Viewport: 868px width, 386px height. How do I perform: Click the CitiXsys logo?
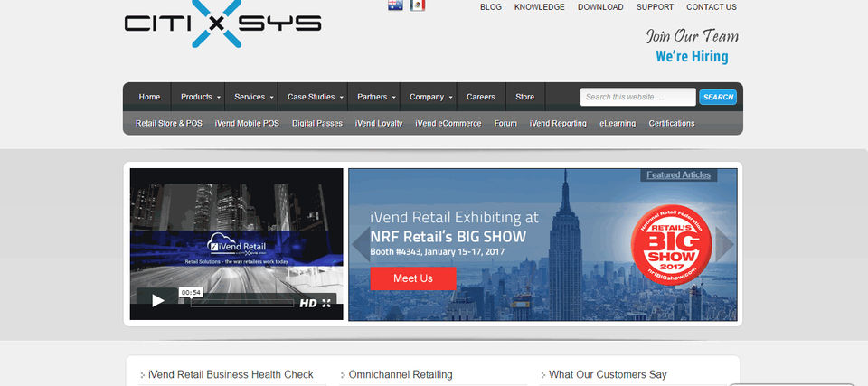(222, 24)
